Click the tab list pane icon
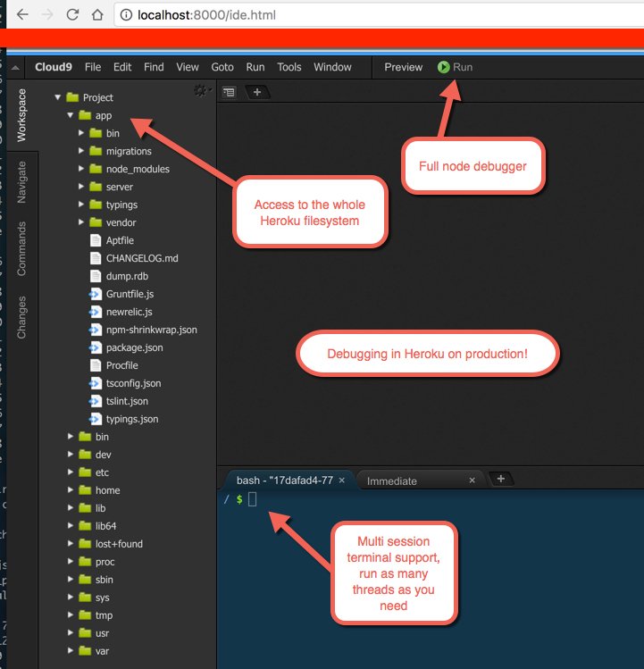644x669 pixels. point(230,92)
